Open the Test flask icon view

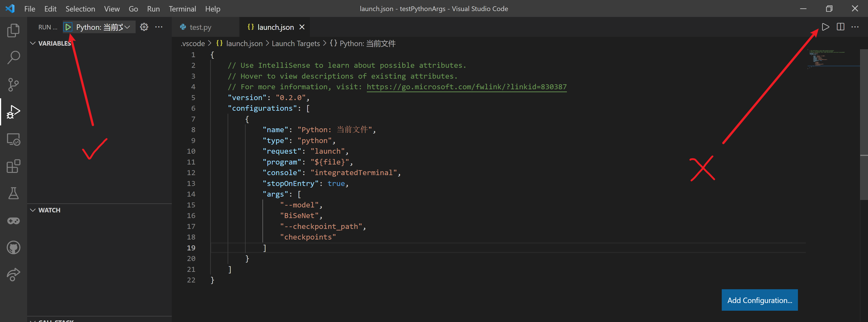tap(14, 193)
